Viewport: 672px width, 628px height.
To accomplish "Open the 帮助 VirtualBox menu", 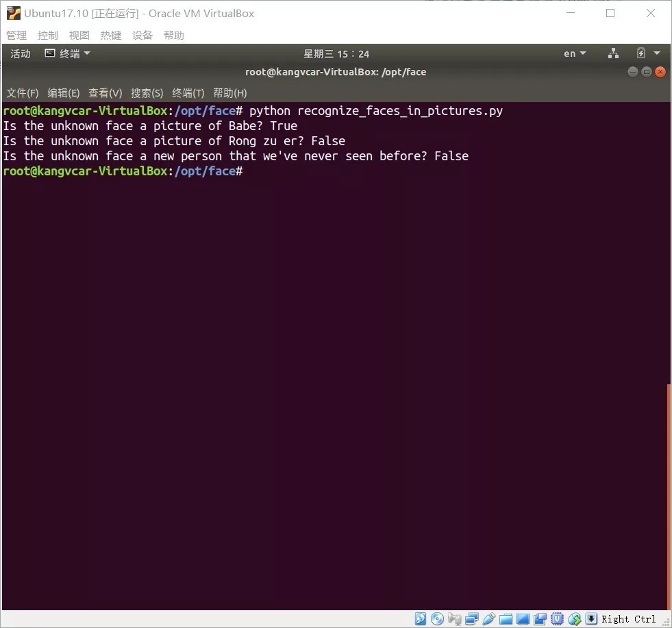I will tap(174, 35).
